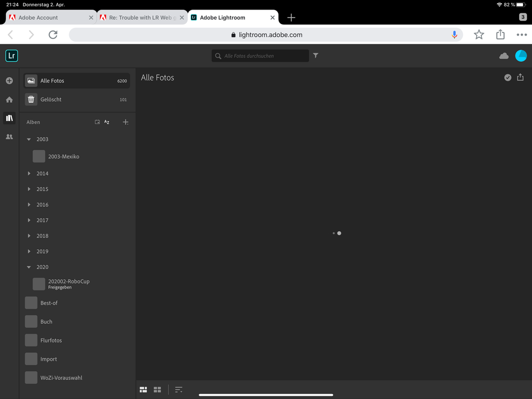Image resolution: width=532 pixels, height=399 pixels.
Task: Expand the 2017 folder
Action: point(29,220)
